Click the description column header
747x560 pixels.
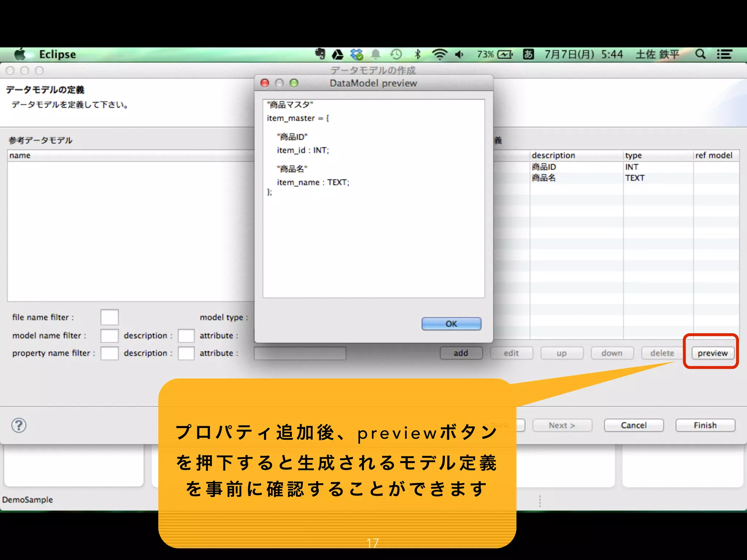click(577, 155)
